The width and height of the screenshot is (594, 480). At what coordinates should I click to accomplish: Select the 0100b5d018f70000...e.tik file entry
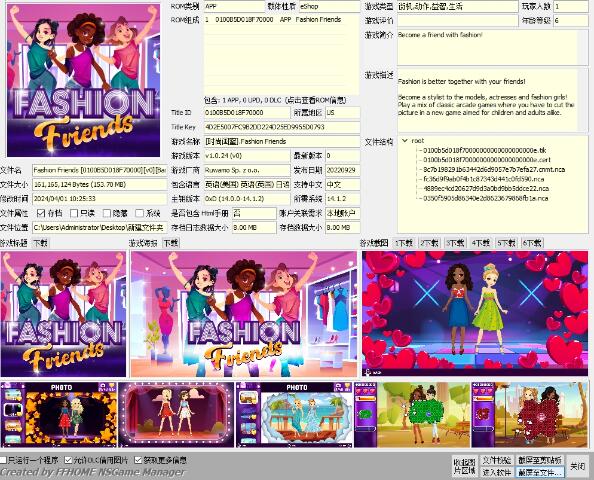(485, 150)
